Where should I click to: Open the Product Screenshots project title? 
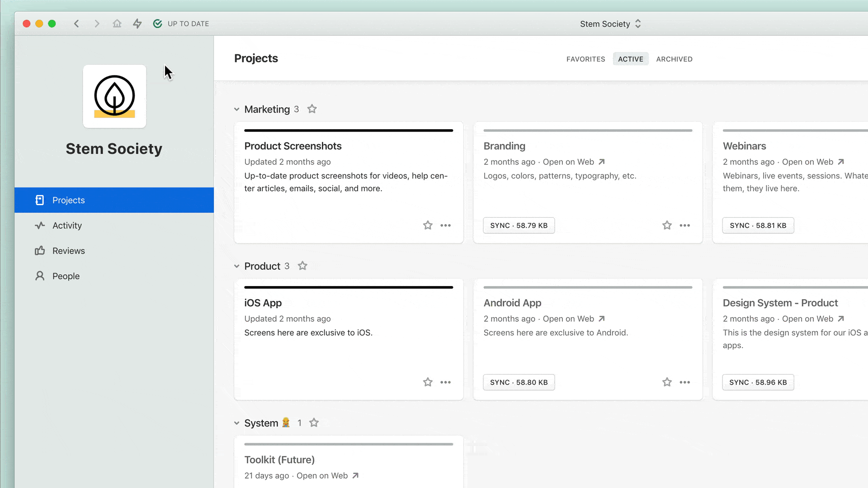pos(293,146)
